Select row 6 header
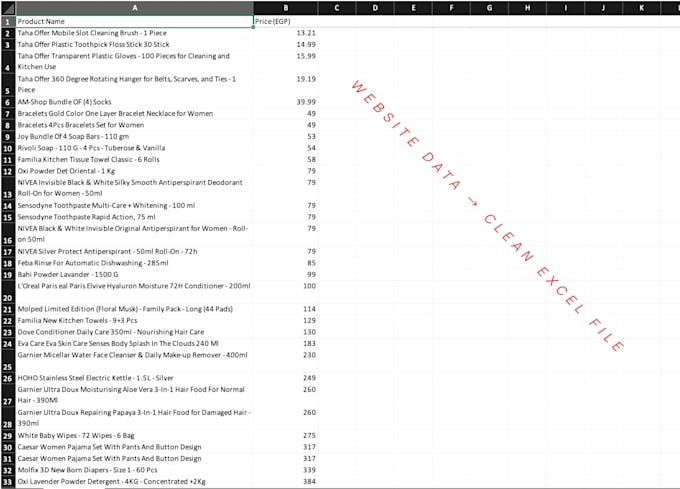 8,102
